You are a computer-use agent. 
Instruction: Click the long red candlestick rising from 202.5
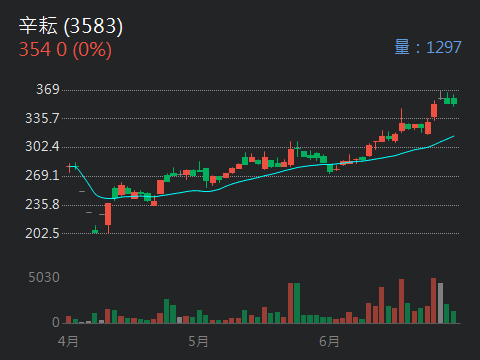tap(108, 217)
